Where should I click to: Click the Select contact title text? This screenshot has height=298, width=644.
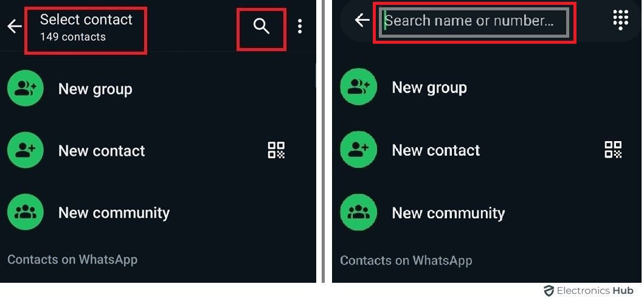tap(86, 19)
